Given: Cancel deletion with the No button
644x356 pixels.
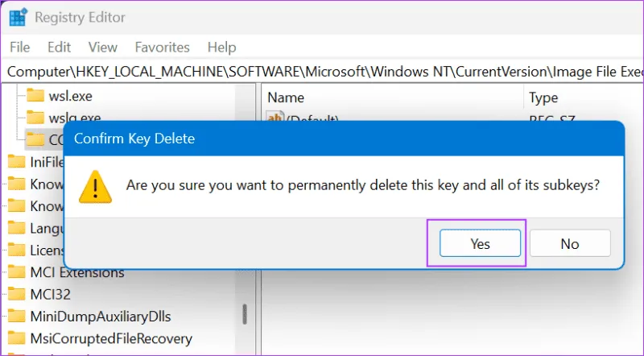Looking at the screenshot, I should coord(570,243).
